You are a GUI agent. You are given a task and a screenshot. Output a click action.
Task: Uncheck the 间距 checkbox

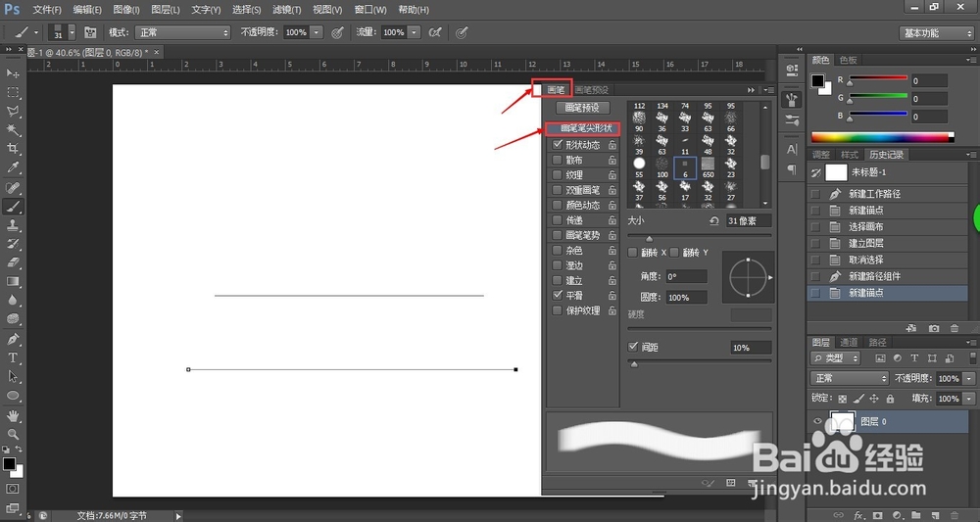tap(633, 347)
